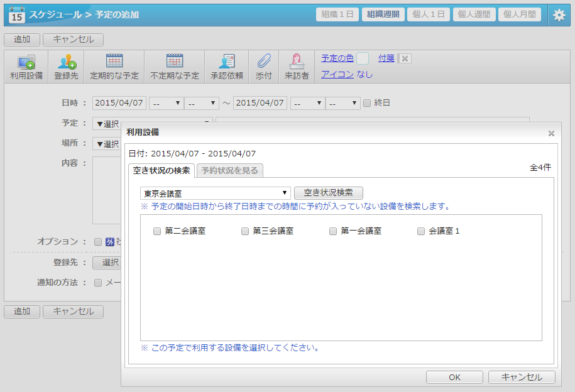Expand the 東京会議室 facility group dropdown
Screen dimensions: 575x392
tap(215, 193)
